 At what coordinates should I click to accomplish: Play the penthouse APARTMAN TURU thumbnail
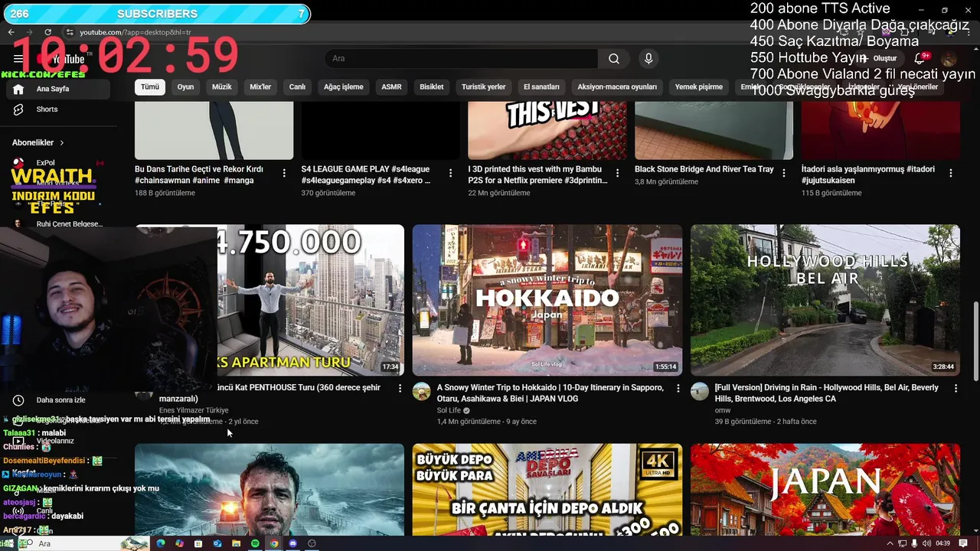(x=310, y=300)
